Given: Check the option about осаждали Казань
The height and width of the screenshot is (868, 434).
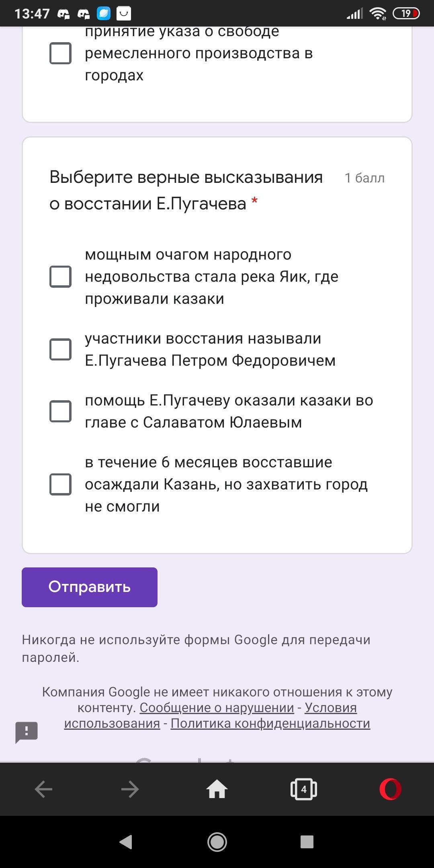Looking at the screenshot, I should click(60, 484).
